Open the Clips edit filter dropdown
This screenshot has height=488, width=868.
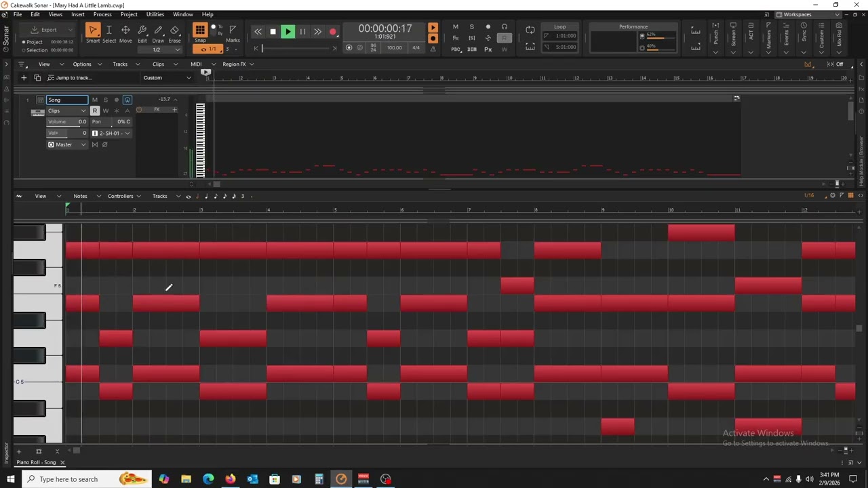(x=66, y=110)
